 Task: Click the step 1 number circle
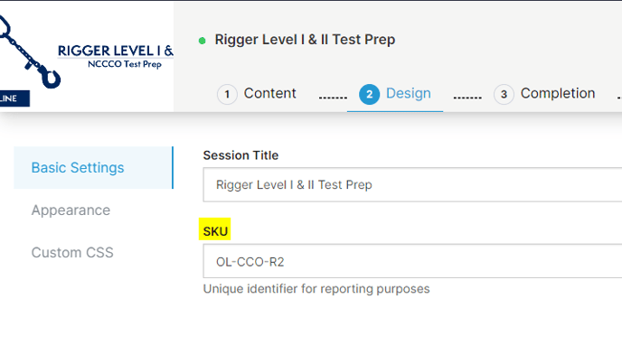(x=227, y=94)
